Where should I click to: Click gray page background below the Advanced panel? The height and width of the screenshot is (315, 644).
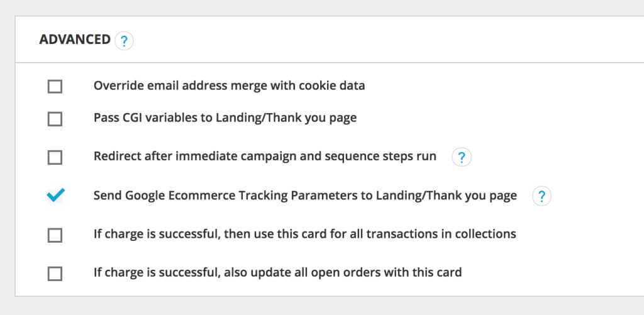click(x=314, y=306)
